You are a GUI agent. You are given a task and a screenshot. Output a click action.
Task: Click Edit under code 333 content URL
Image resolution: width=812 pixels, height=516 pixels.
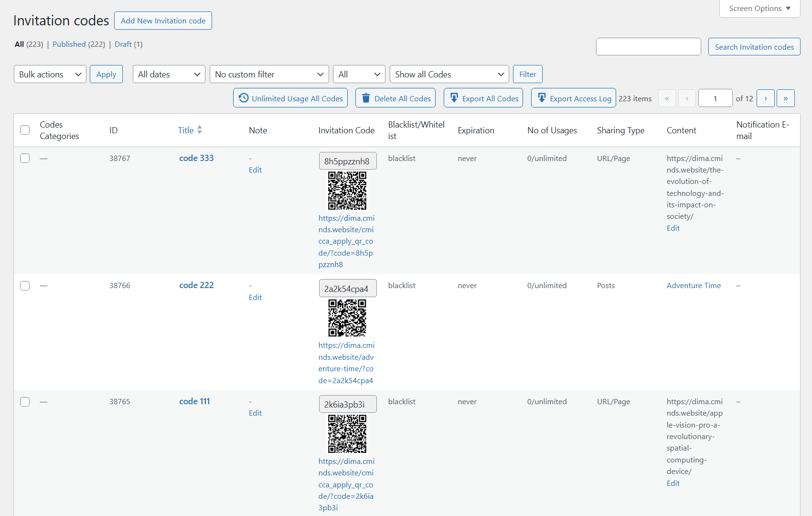pos(673,228)
